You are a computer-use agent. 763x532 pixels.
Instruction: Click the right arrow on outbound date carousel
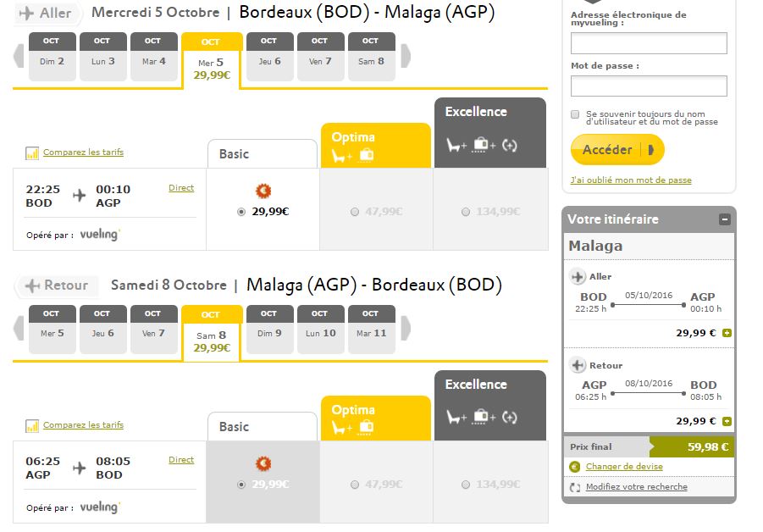pos(406,58)
